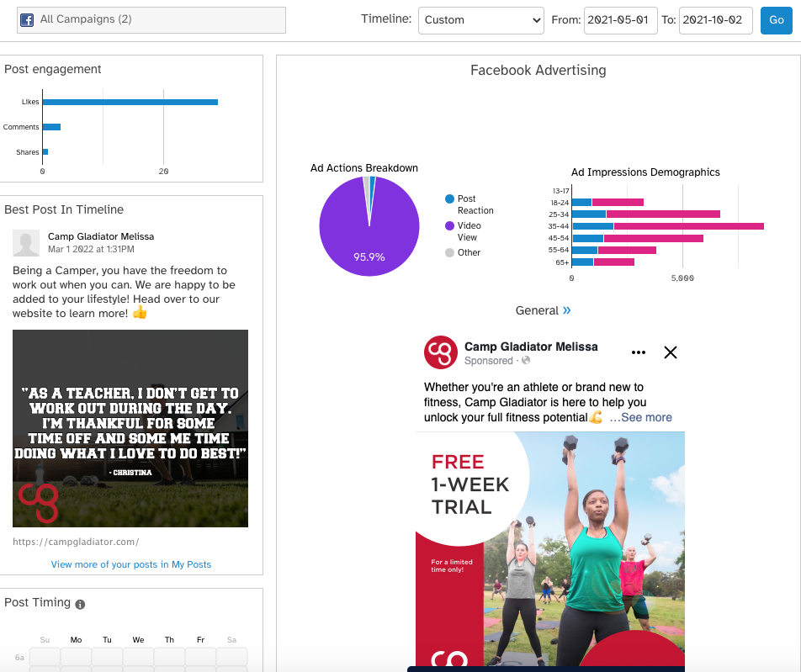Click the Ad Impressions Demographics chart title
801x672 pixels.
click(x=645, y=172)
